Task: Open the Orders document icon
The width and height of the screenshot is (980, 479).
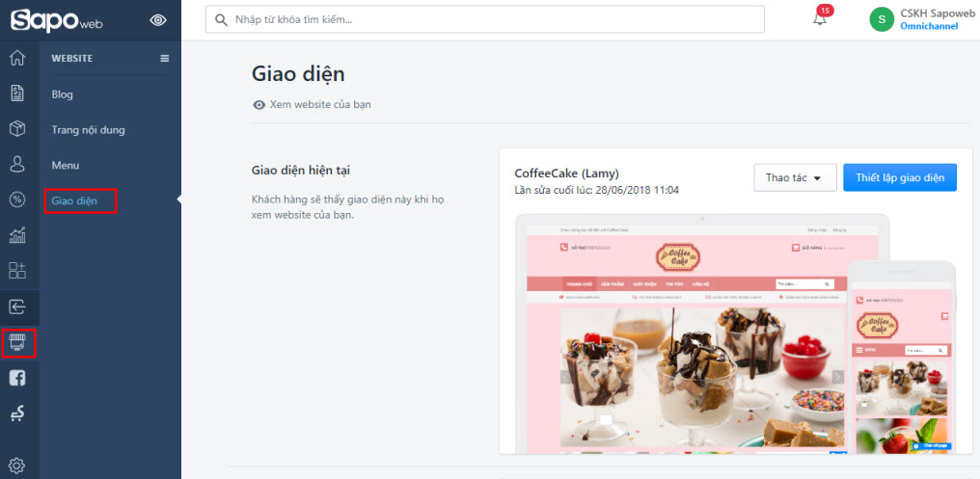Action: tap(17, 93)
